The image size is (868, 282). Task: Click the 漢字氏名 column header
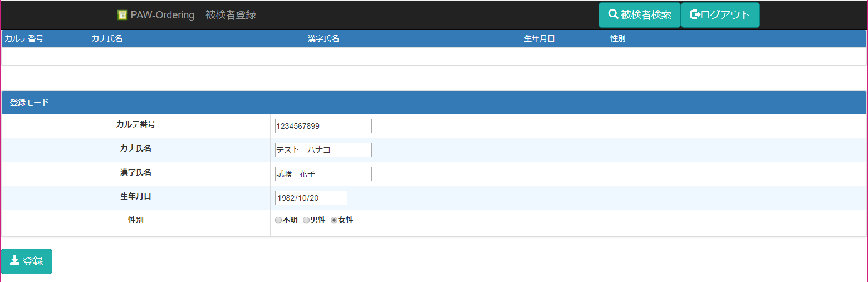(323, 39)
